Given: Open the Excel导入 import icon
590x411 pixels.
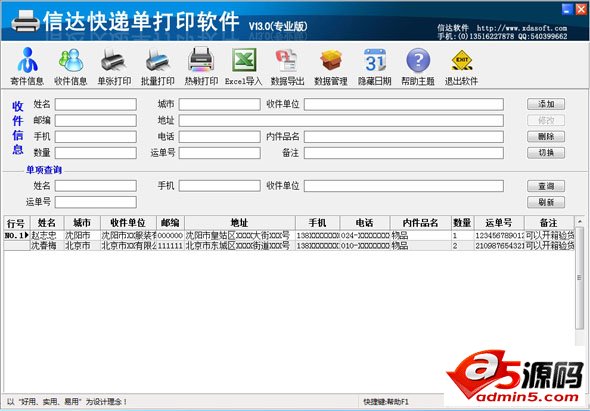Looking at the screenshot, I should tap(243, 67).
